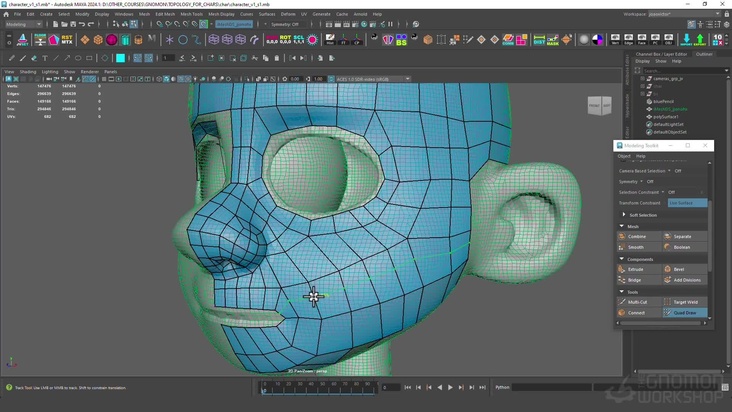Screen dimensions: 732x412
Task: Click the trash delete icon in tool row
Action: click(x=277, y=58)
